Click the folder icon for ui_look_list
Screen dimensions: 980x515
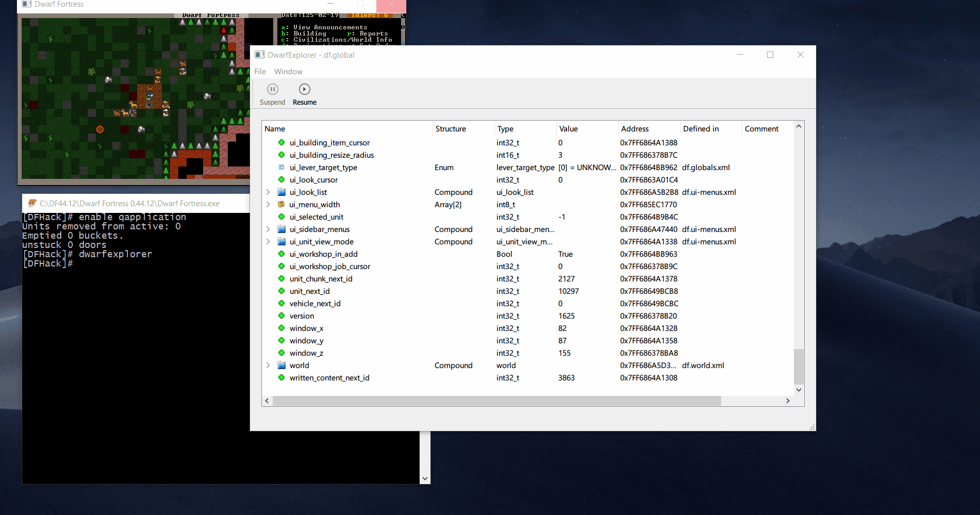[x=281, y=192]
